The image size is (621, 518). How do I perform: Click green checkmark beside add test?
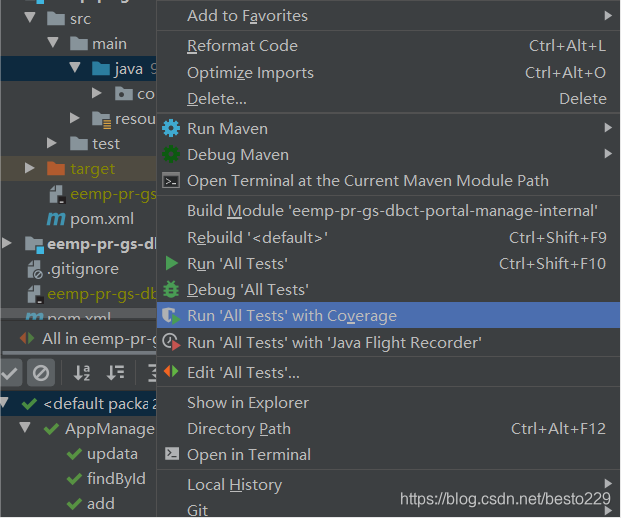pyautogui.click(x=74, y=504)
